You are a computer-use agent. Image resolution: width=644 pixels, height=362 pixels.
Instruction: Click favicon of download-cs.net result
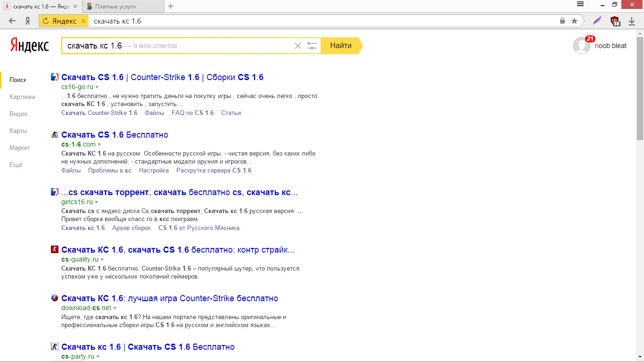(55, 298)
